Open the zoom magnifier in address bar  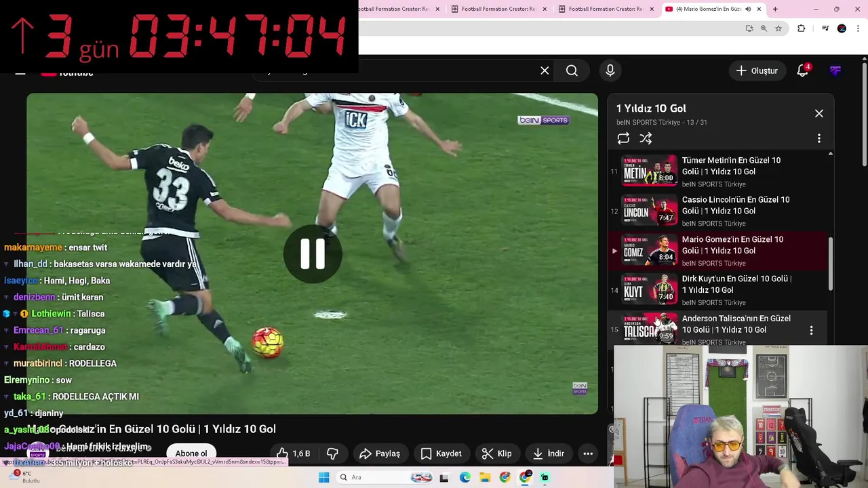point(764,28)
